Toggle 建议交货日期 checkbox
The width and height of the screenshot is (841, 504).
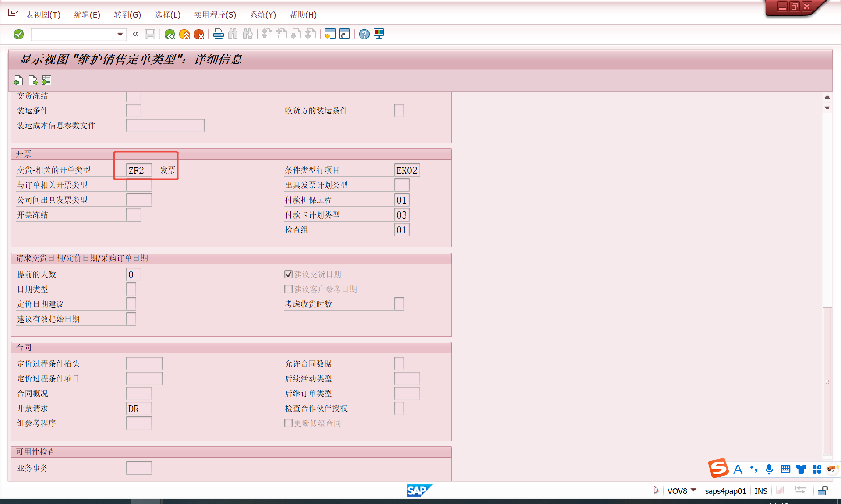(288, 275)
